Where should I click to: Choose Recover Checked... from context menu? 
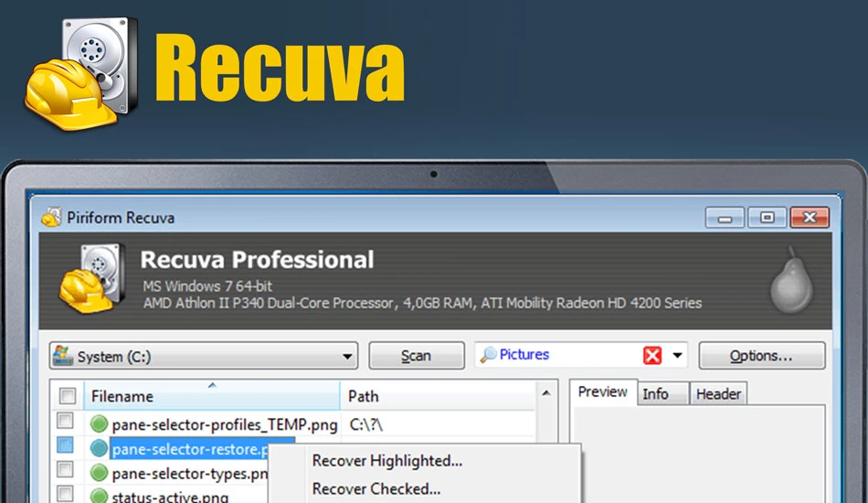tap(376, 489)
